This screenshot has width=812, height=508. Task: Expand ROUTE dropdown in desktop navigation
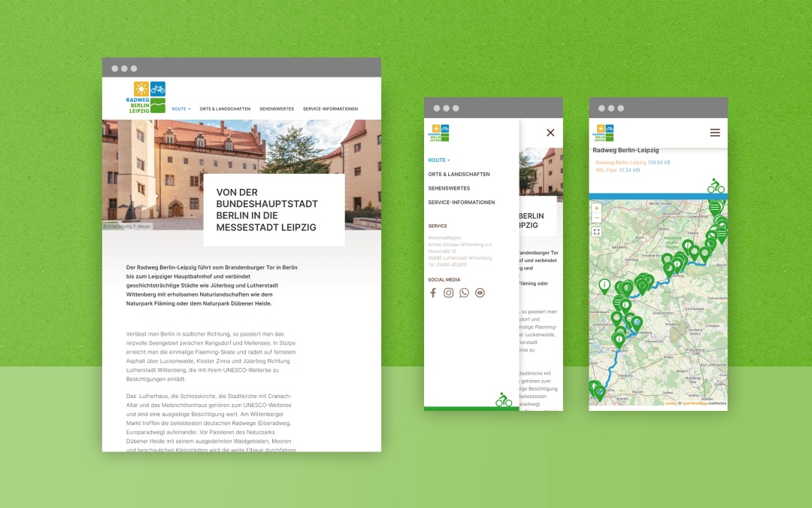[181, 109]
